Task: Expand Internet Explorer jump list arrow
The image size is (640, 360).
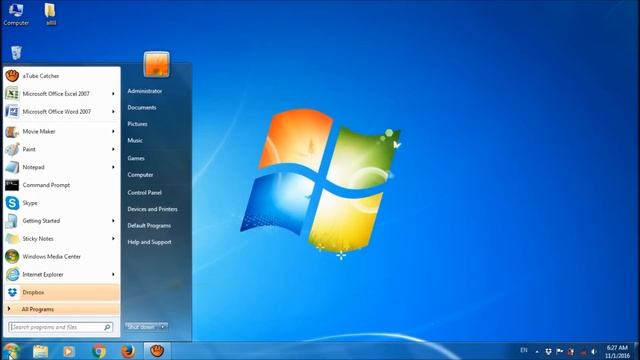Action: [x=113, y=274]
